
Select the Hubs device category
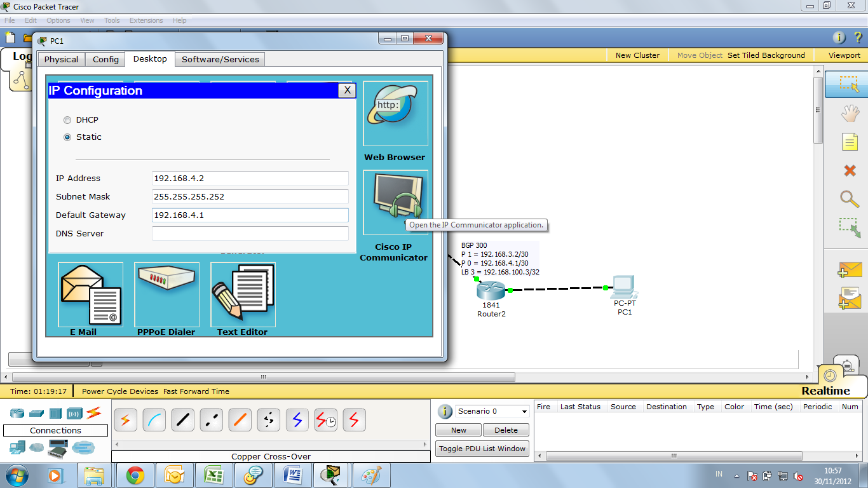55,413
